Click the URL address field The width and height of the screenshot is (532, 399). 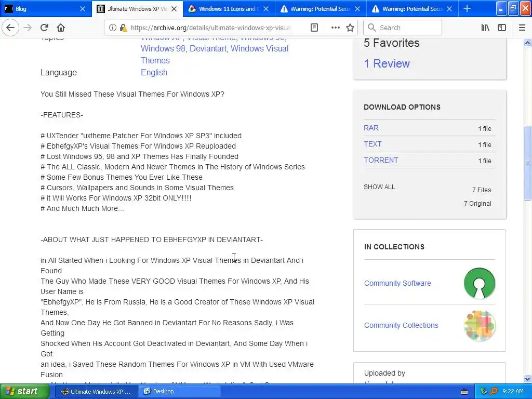(x=210, y=28)
